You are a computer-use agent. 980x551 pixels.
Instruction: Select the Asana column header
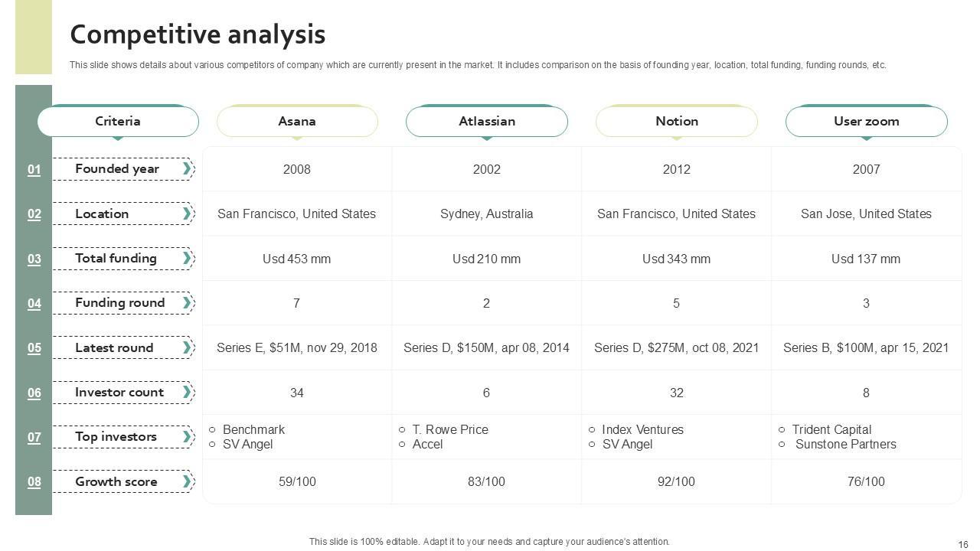click(297, 121)
